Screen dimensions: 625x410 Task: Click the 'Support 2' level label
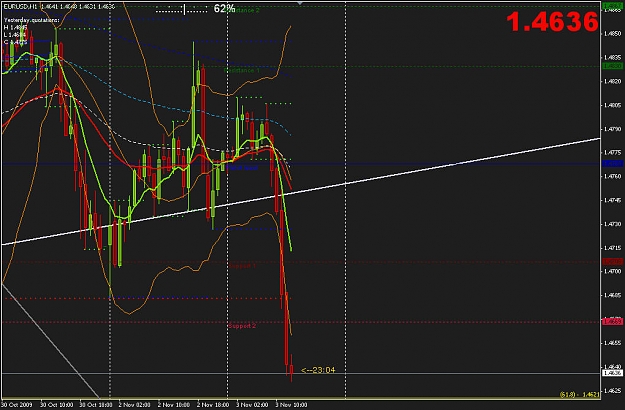pos(242,326)
